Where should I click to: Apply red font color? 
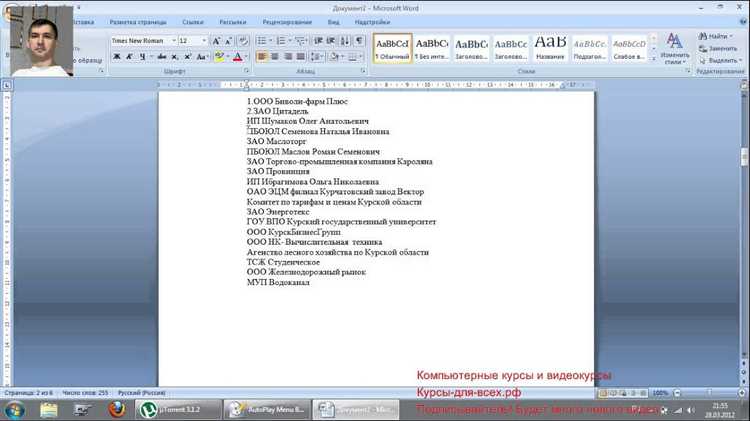click(238, 57)
